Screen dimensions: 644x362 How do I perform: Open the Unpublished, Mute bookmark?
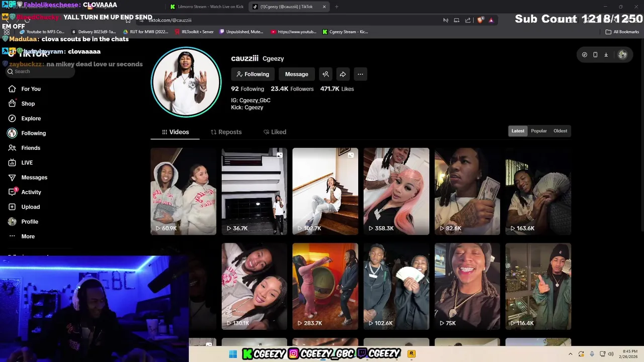click(242, 32)
